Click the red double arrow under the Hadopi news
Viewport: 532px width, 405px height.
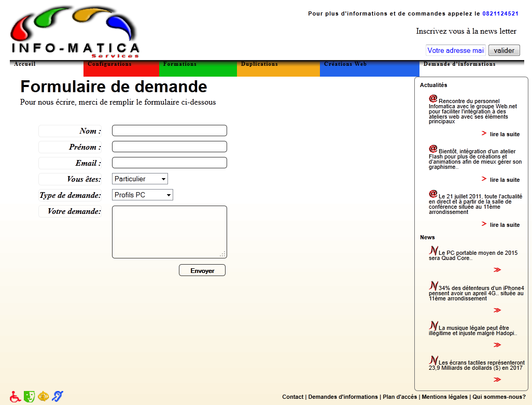tap(497, 345)
